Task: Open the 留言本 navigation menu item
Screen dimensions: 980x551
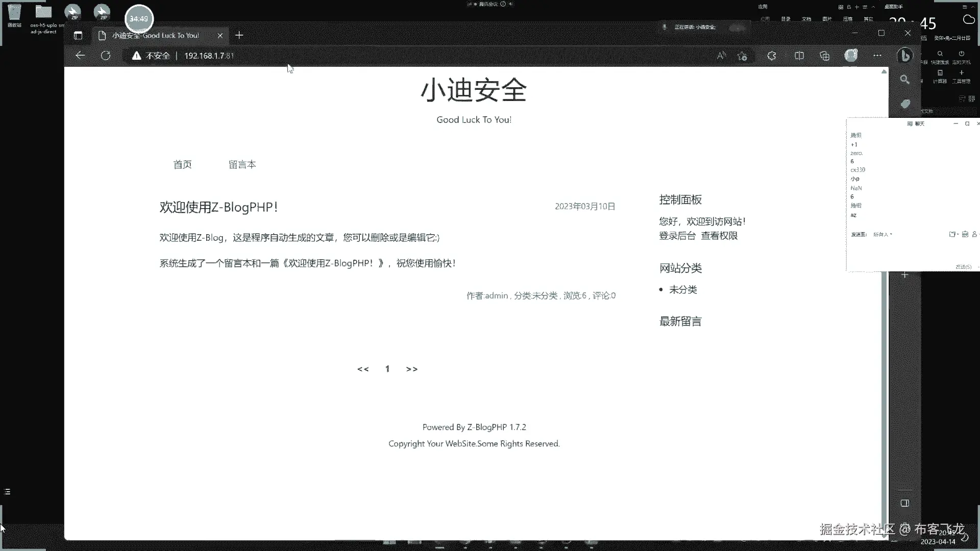Action: point(242,164)
